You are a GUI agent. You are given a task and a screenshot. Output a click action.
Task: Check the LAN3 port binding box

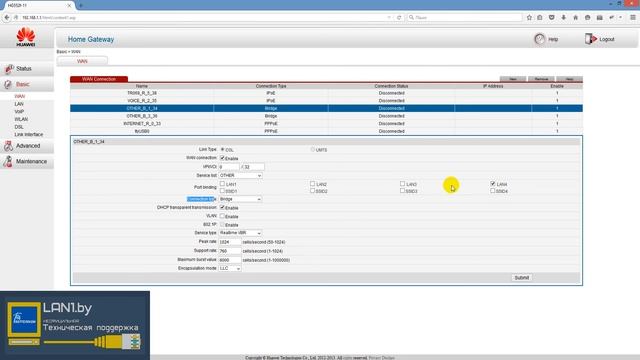[402, 184]
